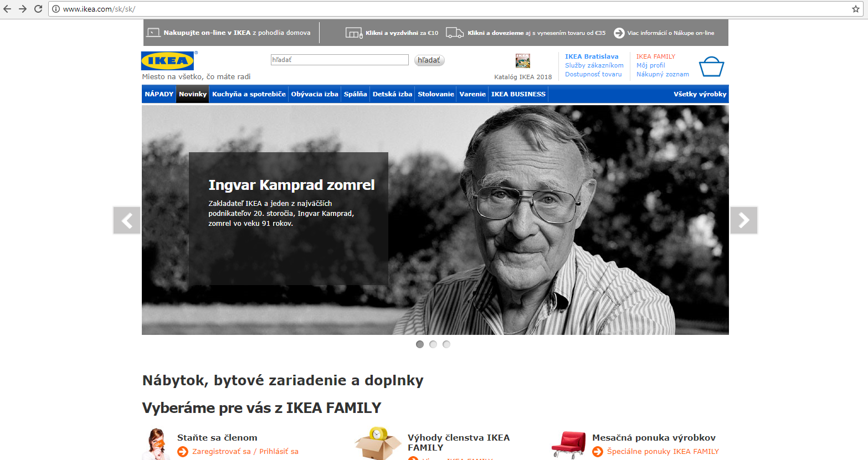Open the Spálňa menu
868x460 pixels.
355,94
